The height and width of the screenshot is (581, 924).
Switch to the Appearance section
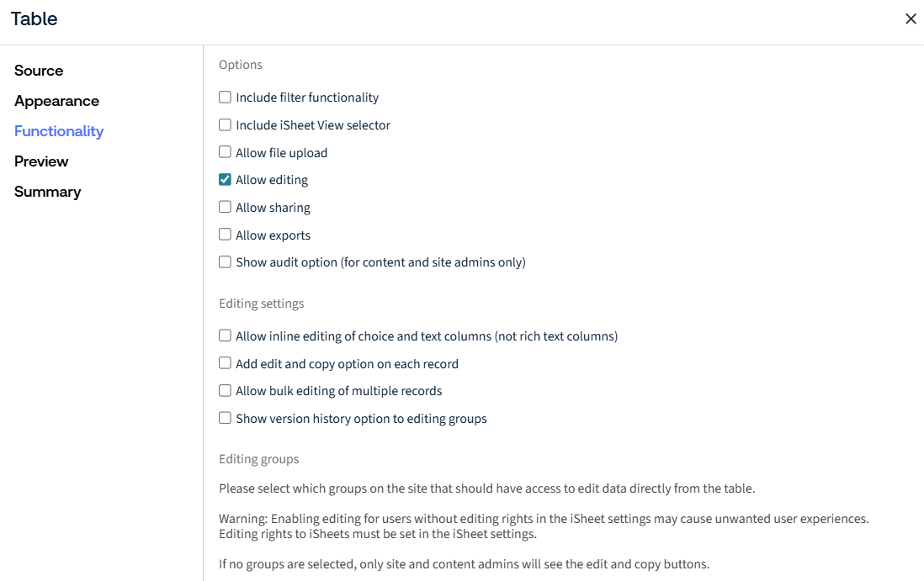[56, 101]
